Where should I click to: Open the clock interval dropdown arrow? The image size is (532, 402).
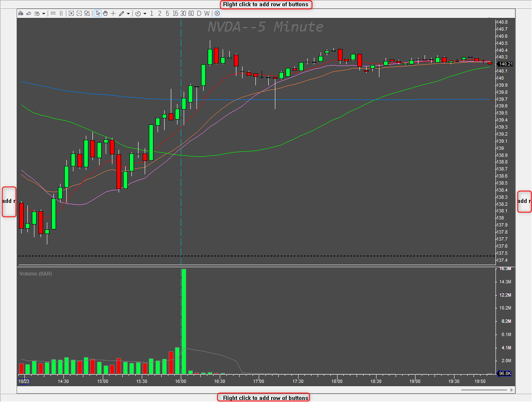(145, 14)
